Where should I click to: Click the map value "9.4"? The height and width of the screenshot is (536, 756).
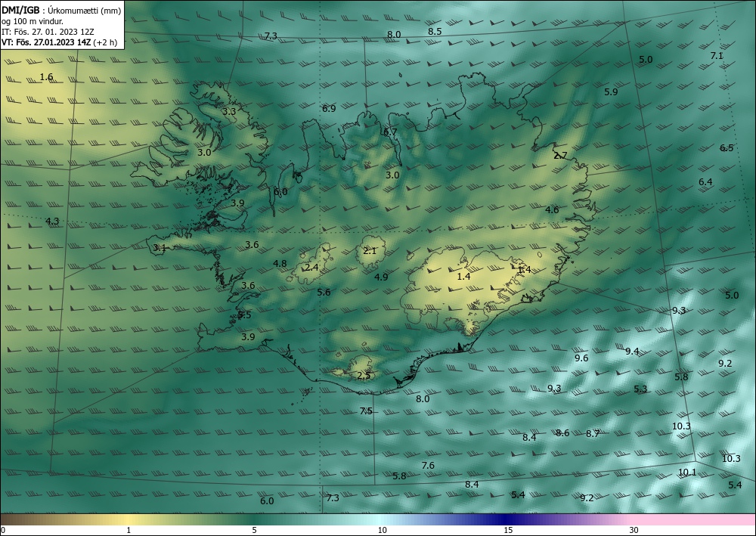point(632,352)
